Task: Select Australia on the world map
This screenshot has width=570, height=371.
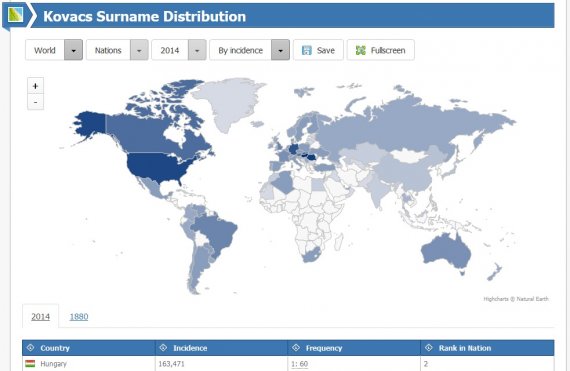Action: [446, 251]
